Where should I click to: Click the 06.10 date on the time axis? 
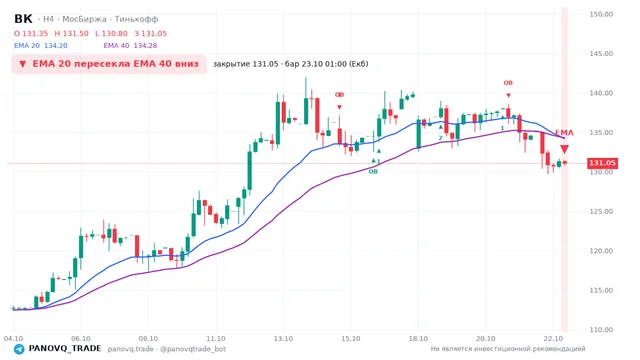(81, 339)
